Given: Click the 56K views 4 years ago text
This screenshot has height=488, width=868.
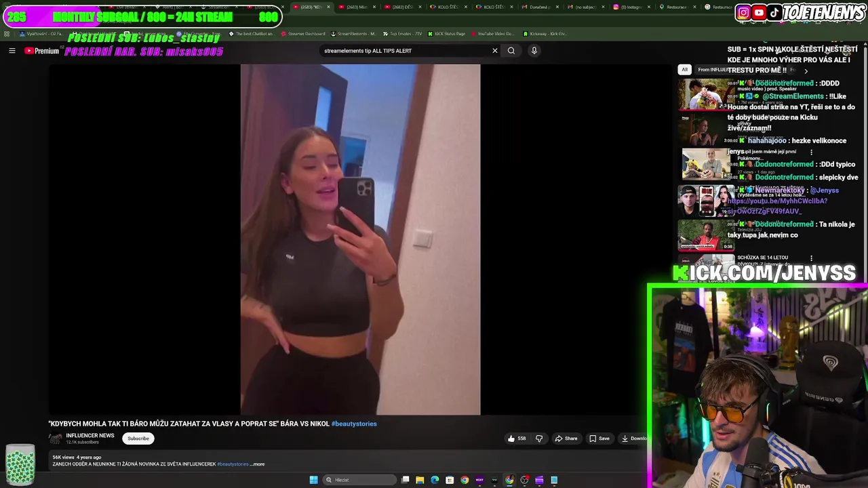Looking at the screenshot, I should 77,457.
